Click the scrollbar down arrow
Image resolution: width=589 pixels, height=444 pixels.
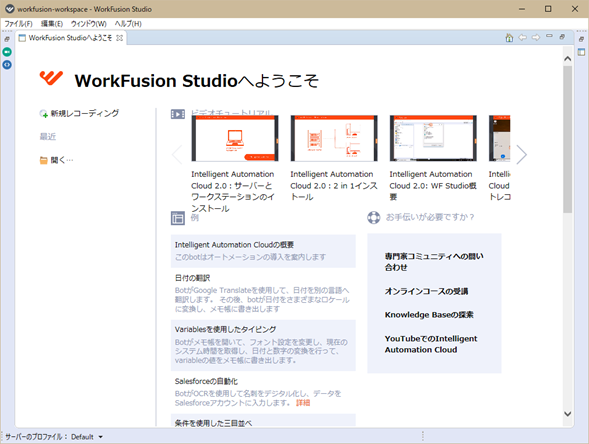[568, 414]
